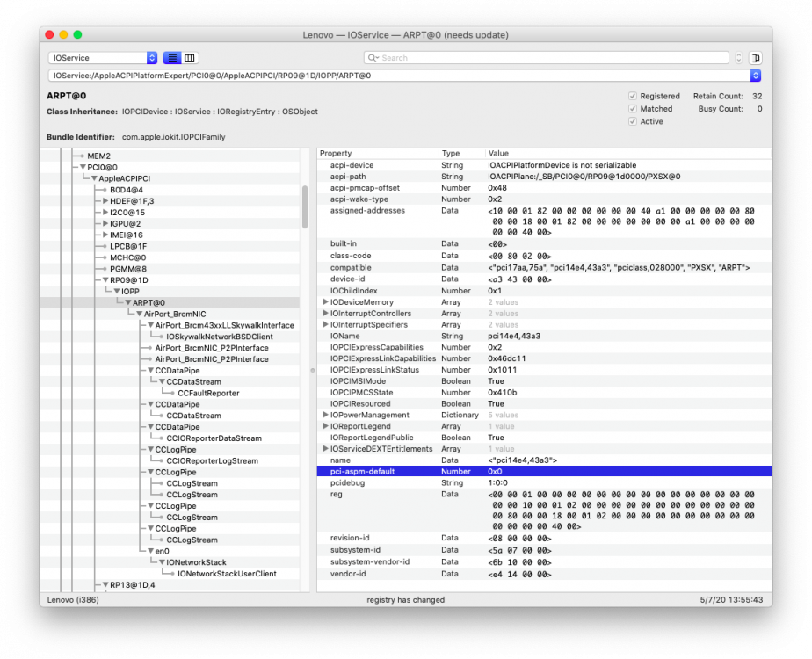
Task: Select the acpi-path property row
Action: [544, 177]
